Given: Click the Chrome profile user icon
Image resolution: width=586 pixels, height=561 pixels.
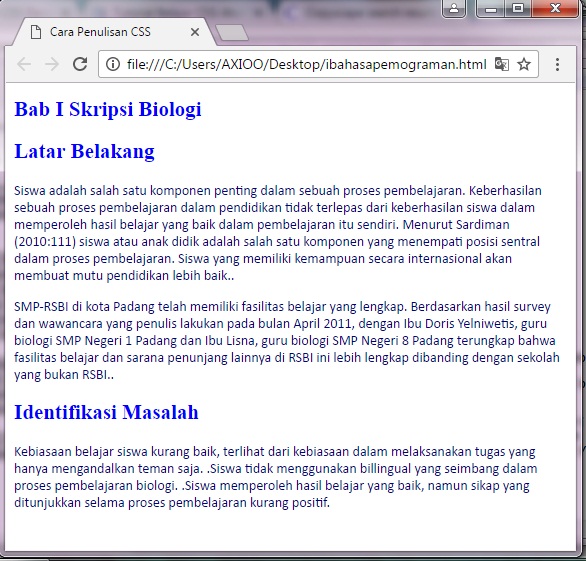Looking at the screenshot, I should [x=454, y=8].
